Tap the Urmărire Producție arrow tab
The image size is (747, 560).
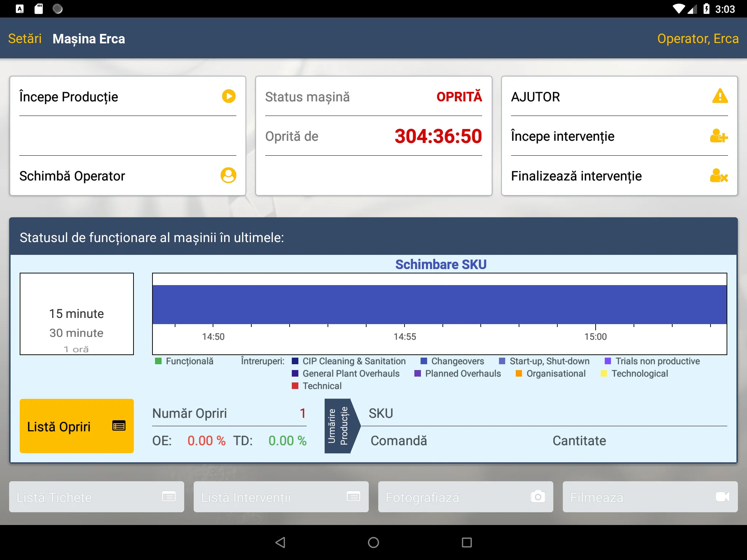(342, 426)
